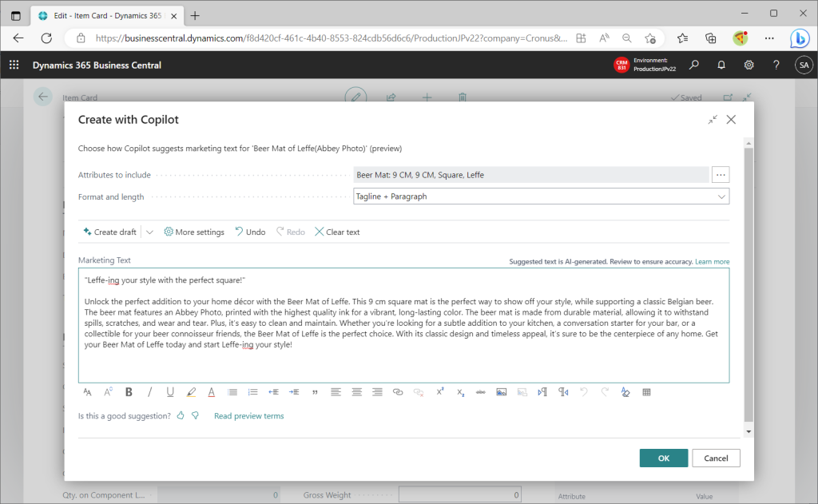This screenshot has height=504, width=818.
Task: Click Create draft to generate text
Action: [x=109, y=232]
